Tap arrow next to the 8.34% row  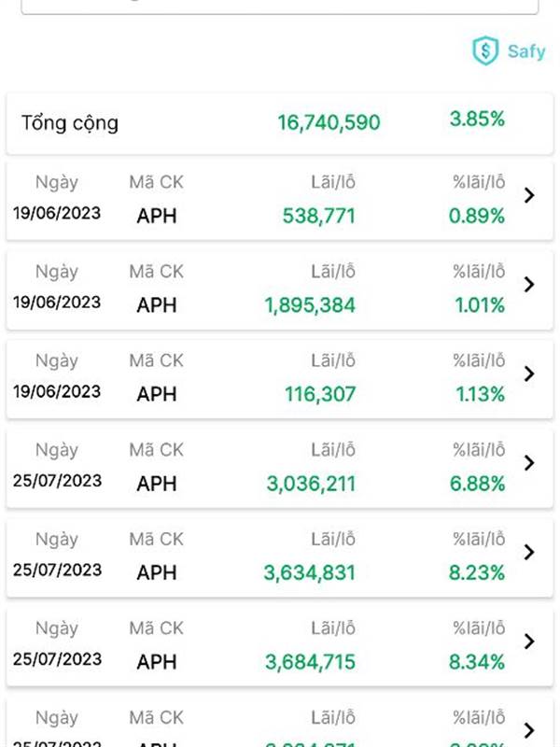(529, 641)
